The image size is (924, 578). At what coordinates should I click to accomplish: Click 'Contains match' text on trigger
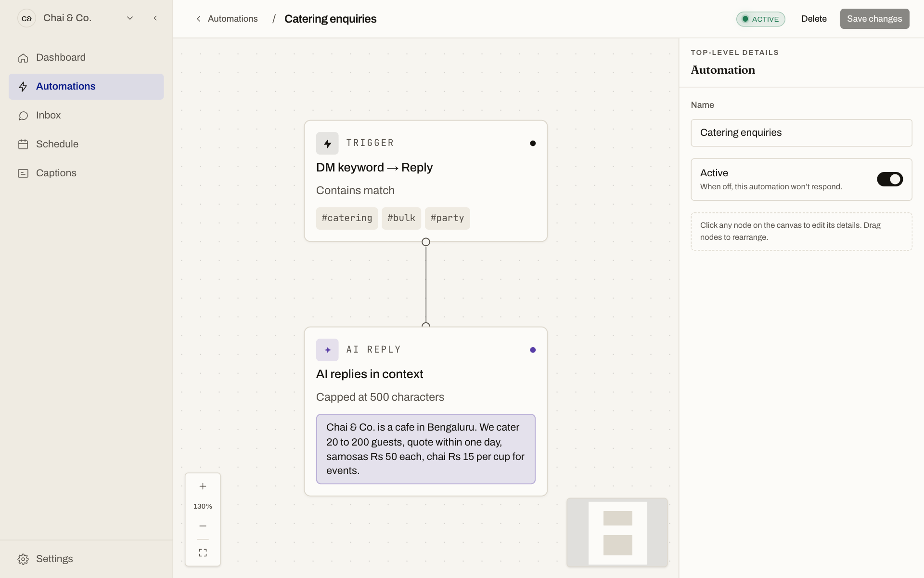point(355,191)
